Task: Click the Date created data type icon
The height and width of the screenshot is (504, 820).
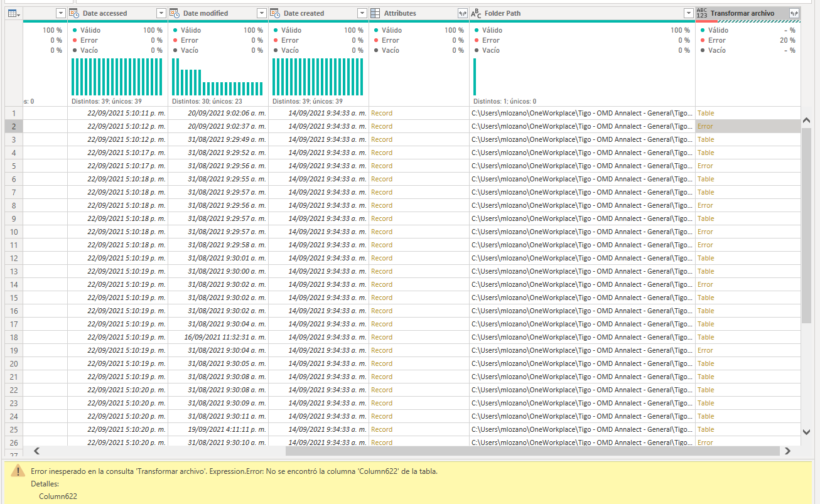Action: [x=275, y=13]
